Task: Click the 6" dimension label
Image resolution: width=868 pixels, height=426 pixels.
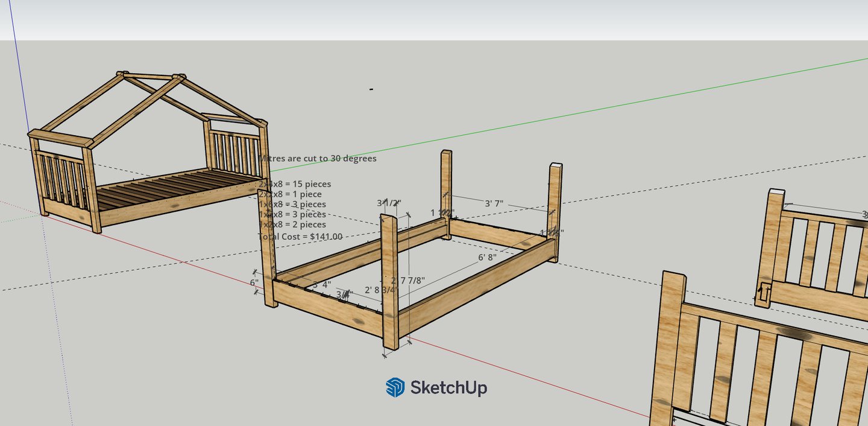Action: point(254,282)
